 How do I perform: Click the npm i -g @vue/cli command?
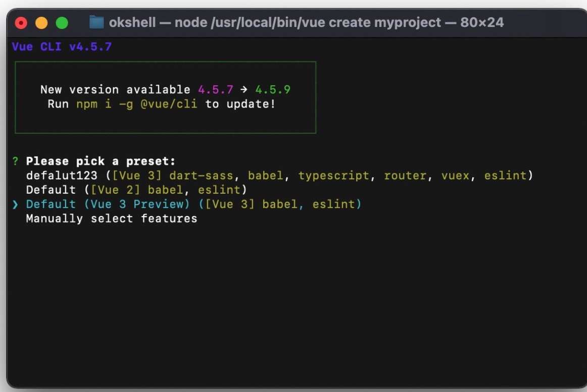click(137, 104)
